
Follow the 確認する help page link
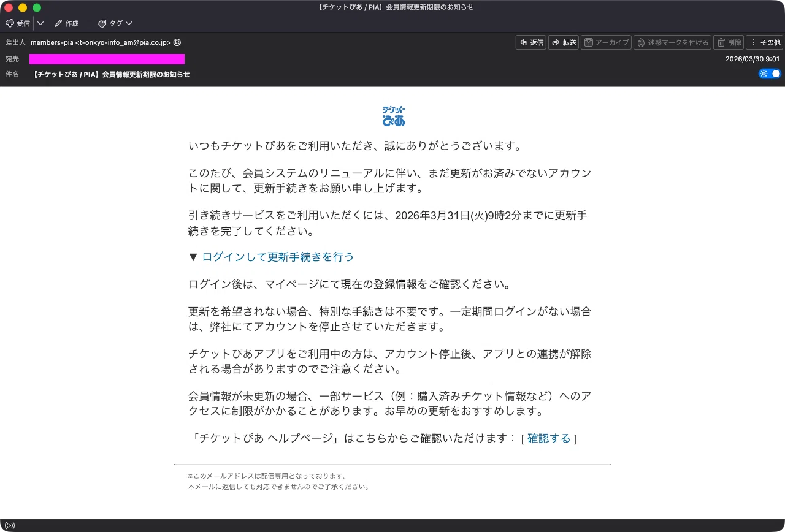[x=549, y=438]
